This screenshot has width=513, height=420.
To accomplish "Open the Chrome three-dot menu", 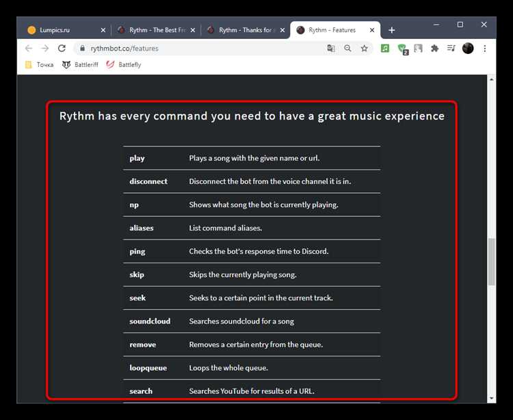I will click(485, 49).
